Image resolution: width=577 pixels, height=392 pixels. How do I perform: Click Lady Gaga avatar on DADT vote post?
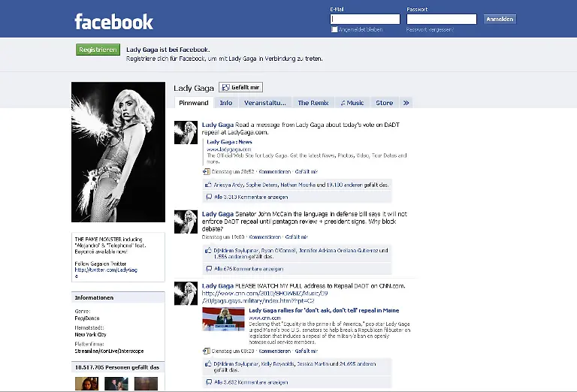pos(186,132)
